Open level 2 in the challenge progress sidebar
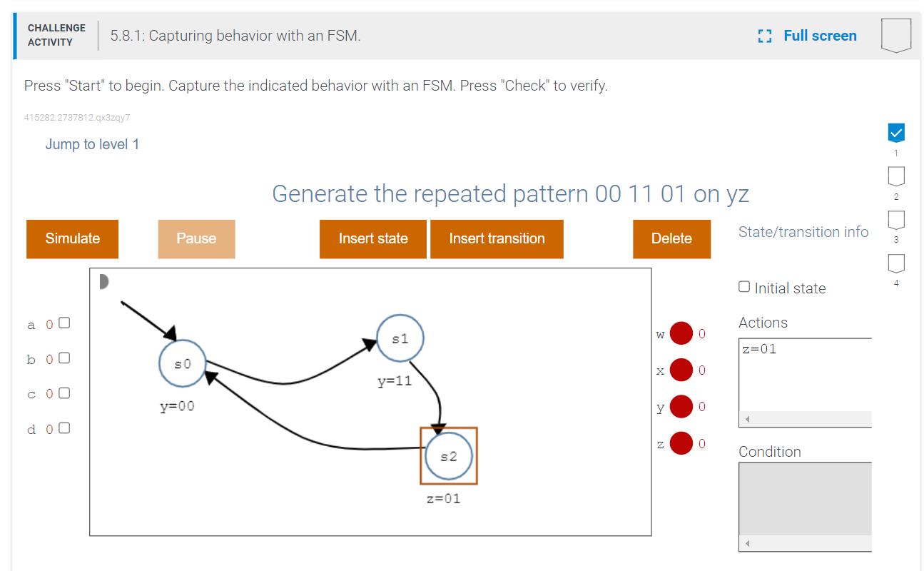Screen dimensions: 924x571 tap(895, 176)
